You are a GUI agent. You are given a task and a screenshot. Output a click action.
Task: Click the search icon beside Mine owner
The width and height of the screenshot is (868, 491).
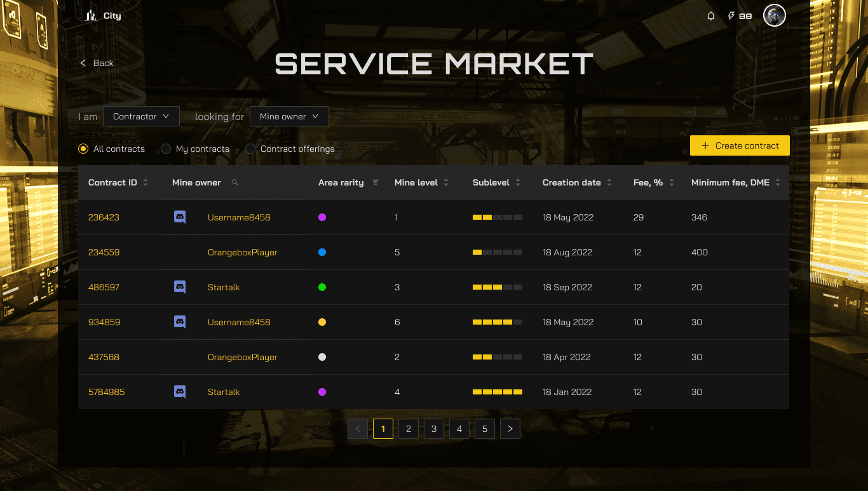[x=235, y=183]
